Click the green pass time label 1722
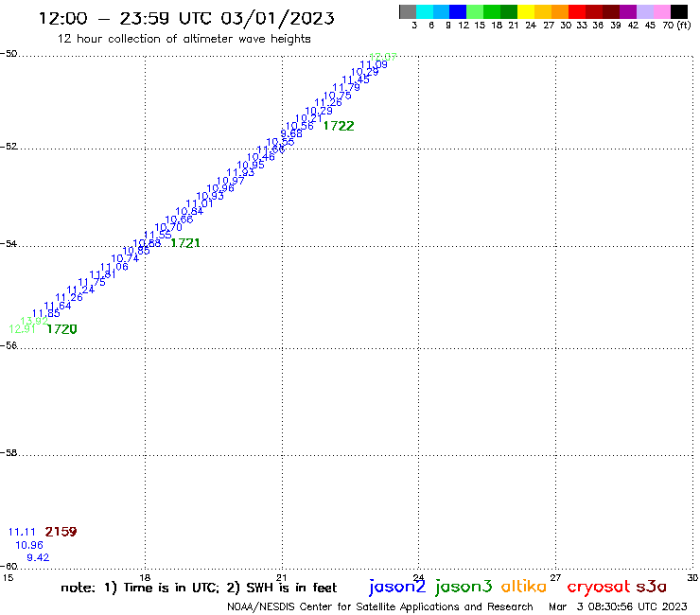 tap(339, 126)
